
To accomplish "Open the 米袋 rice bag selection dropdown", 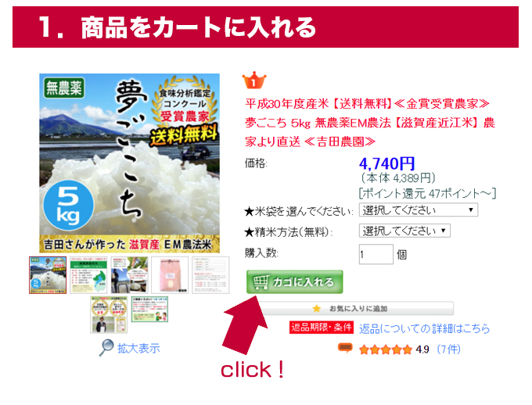I will 419,210.
